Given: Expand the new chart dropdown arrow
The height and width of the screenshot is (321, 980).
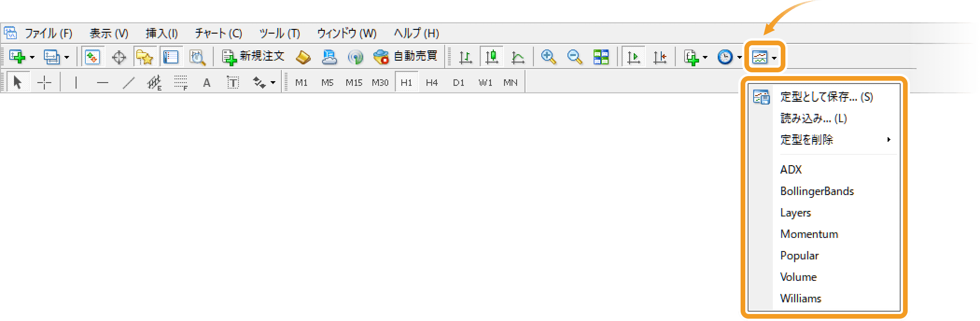Looking at the screenshot, I should point(32,57).
